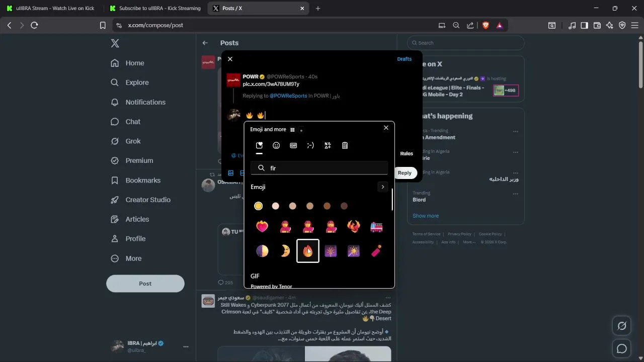Choose the first quarter moon face emoji

(x=285, y=251)
